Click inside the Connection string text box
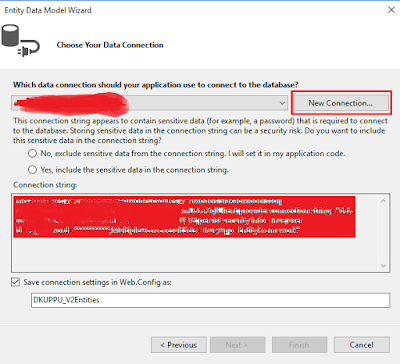The height and width of the screenshot is (364, 400). click(x=200, y=233)
